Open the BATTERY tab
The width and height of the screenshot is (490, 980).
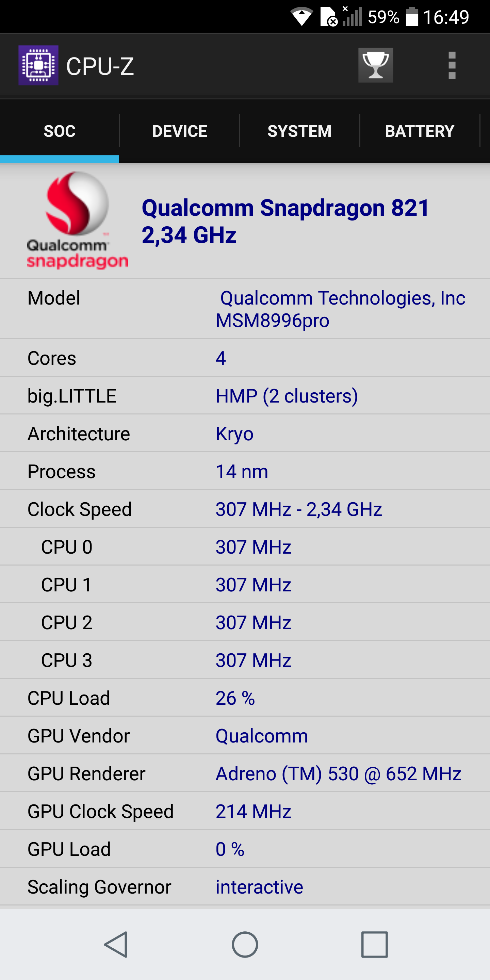(419, 131)
